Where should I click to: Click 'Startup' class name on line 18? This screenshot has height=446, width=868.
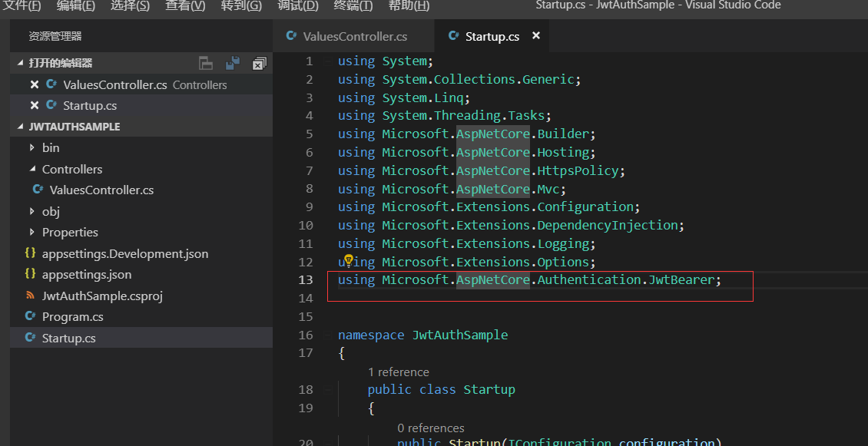click(x=489, y=389)
